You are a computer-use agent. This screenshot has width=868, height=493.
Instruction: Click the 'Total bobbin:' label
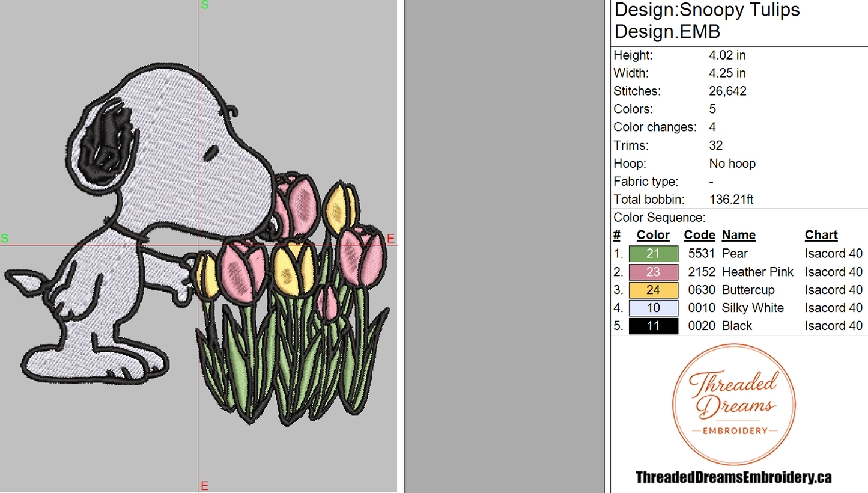(649, 200)
